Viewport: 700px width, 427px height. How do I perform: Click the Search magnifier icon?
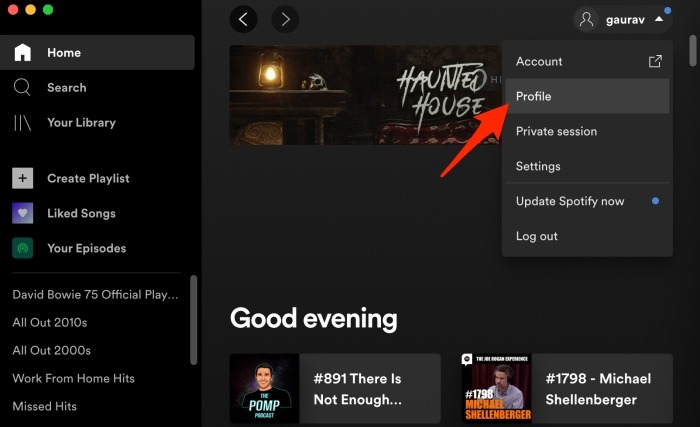(x=22, y=87)
